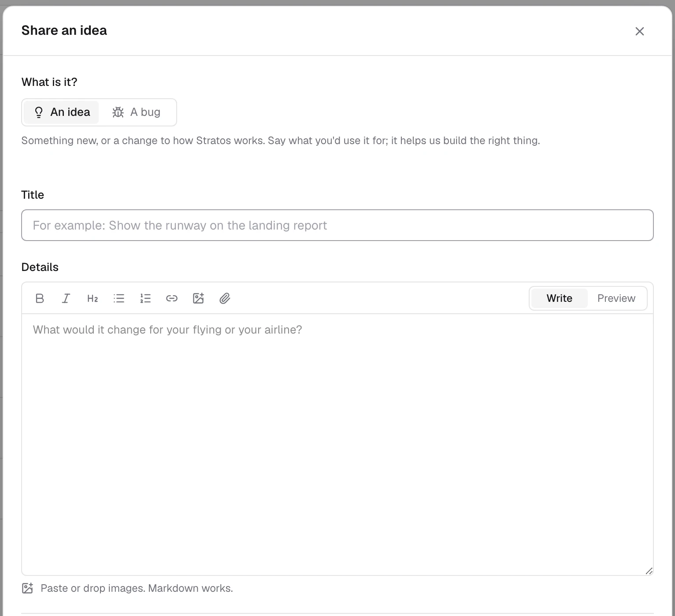This screenshot has width=675, height=616.
Task: Switch to the Preview tab
Action: 616,298
